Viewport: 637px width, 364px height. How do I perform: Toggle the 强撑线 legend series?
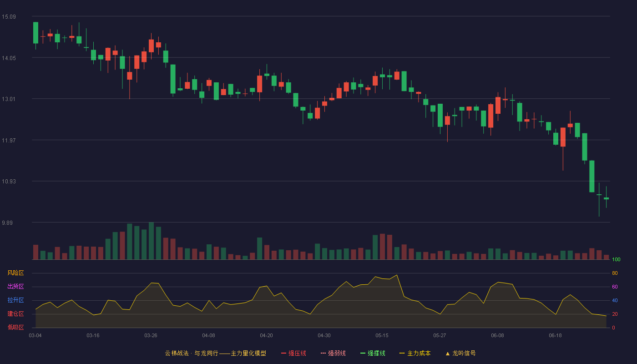(x=373, y=353)
